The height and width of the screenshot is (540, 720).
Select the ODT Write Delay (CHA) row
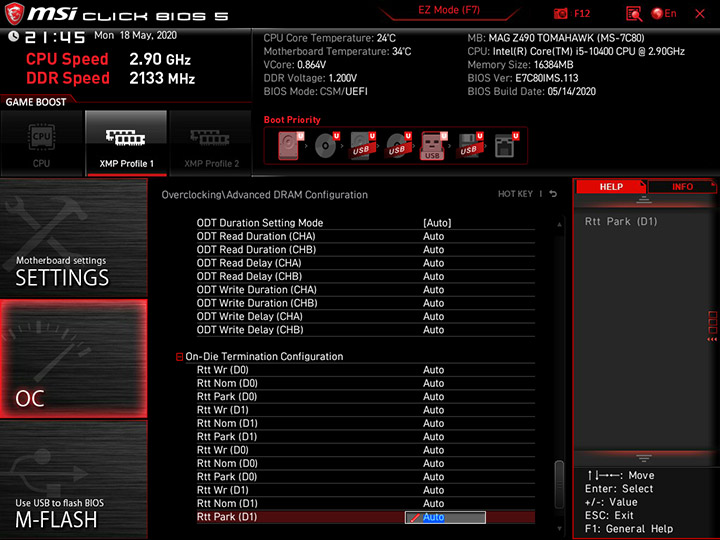point(366,316)
